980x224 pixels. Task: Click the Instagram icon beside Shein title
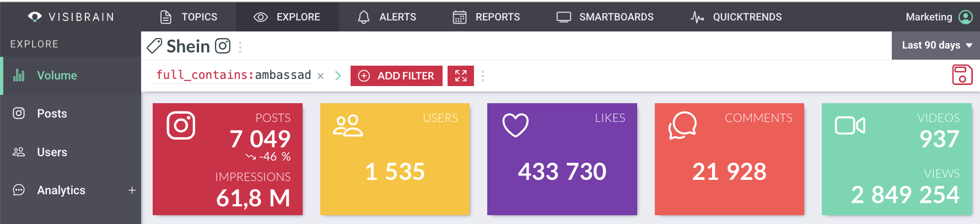pos(223,46)
